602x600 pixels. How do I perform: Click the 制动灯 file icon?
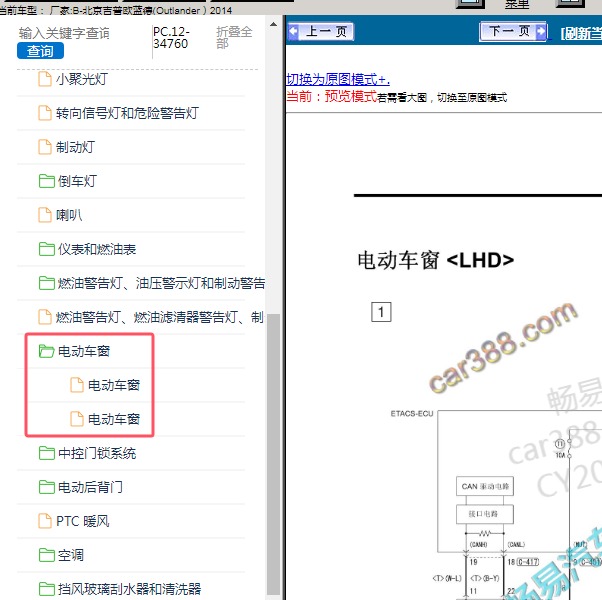pos(45,147)
